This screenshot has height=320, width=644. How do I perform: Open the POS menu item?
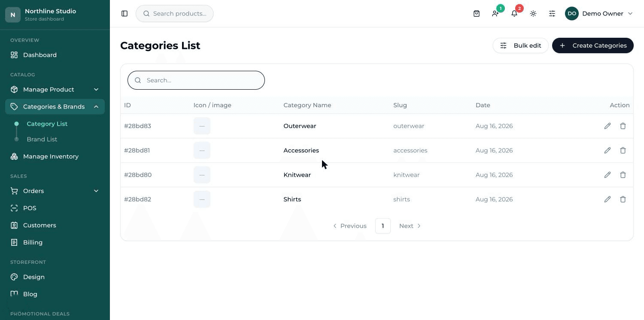click(55, 208)
